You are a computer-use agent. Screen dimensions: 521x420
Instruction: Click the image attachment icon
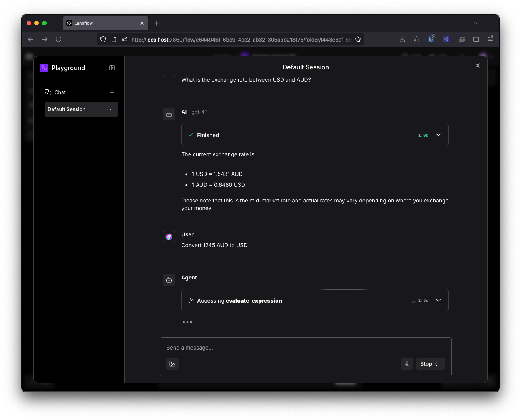172,364
